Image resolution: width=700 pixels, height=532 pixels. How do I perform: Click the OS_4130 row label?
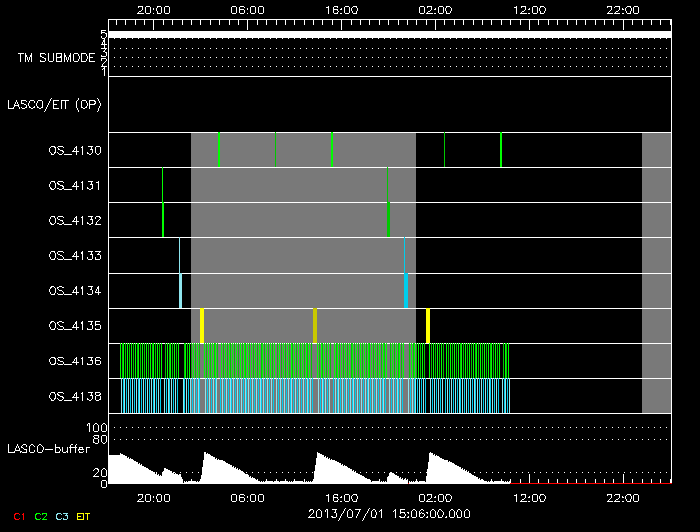click(x=75, y=150)
